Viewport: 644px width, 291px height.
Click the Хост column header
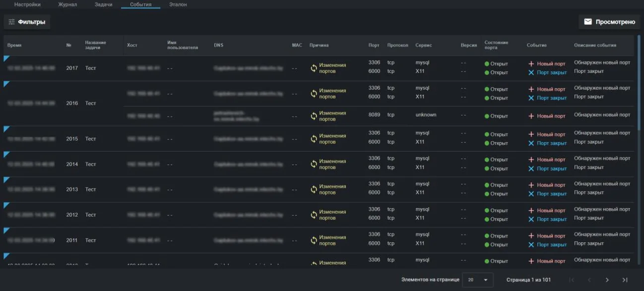[132, 45]
